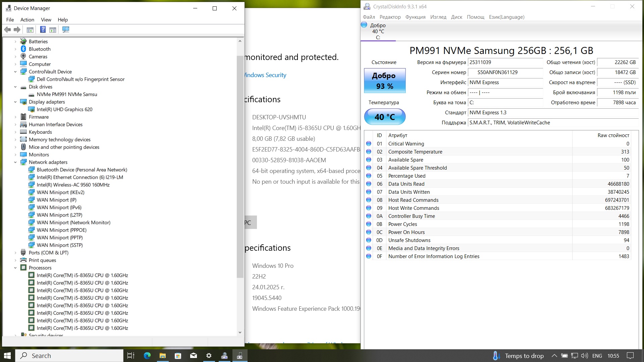Expand the Monitors node

click(15, 155)
